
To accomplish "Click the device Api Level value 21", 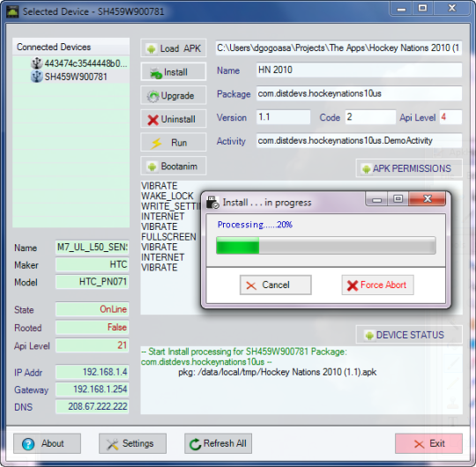I will point(93,345).
